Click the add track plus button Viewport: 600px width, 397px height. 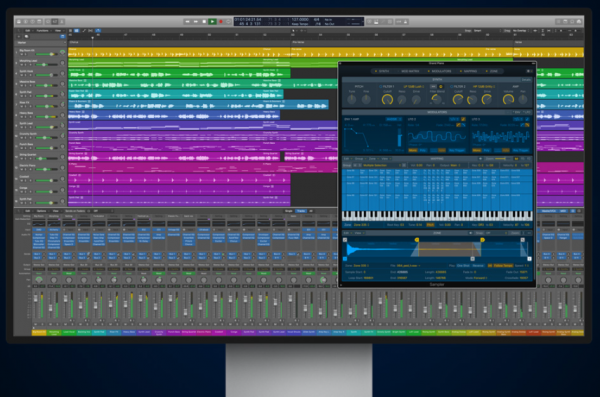pyautogui.click(x=19, y=36)
